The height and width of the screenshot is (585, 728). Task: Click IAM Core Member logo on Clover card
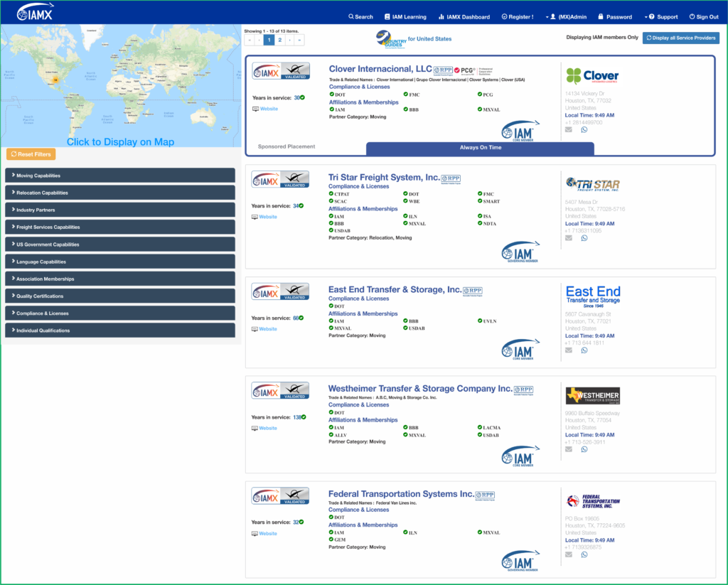click(x=520, y=131)
